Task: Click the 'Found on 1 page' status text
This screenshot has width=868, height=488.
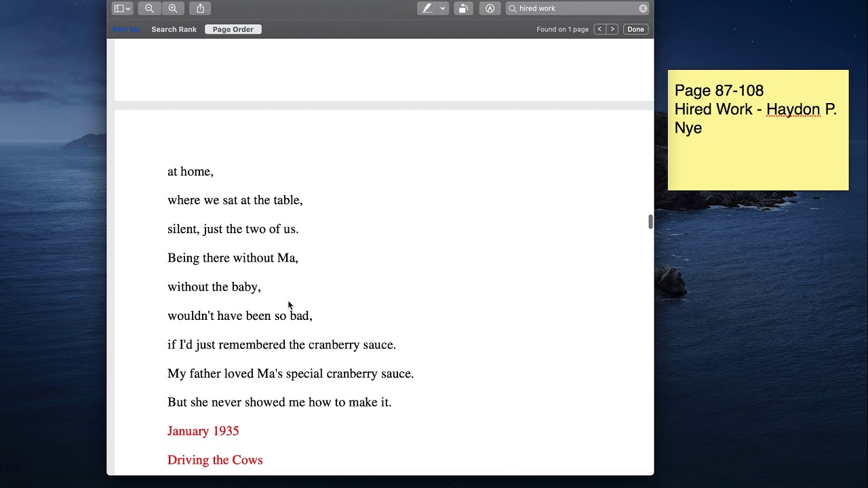Action: (562, 29)
